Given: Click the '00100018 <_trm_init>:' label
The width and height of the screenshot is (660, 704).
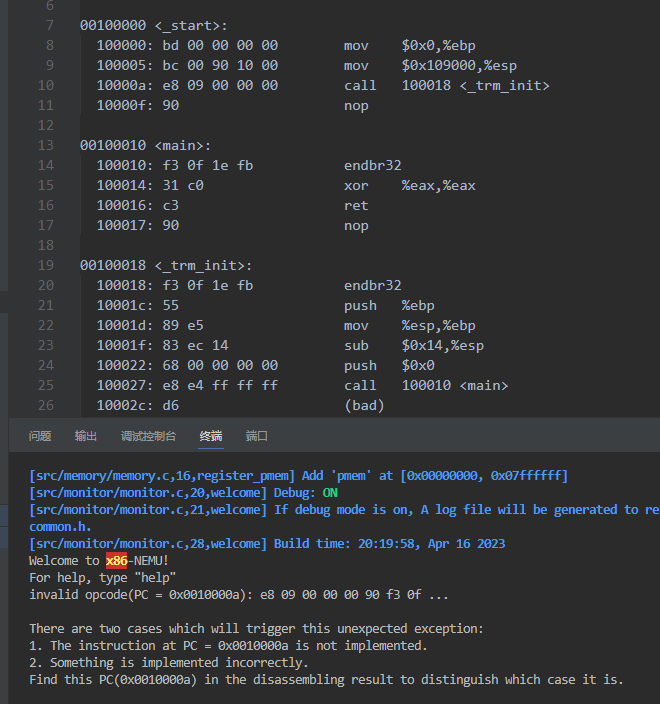Looking at the screenshot, I should click(166, 265).
